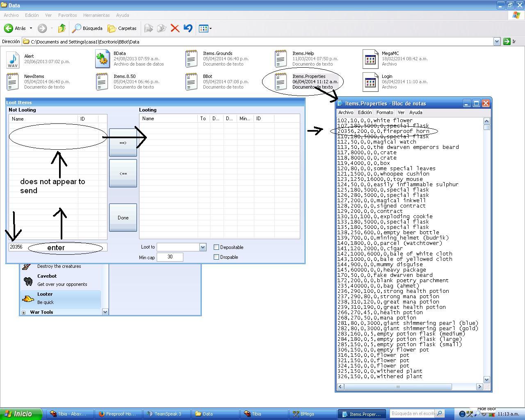Select the BData database file icon
Viewport: 525px width, 420px height.
pos(102,59)
